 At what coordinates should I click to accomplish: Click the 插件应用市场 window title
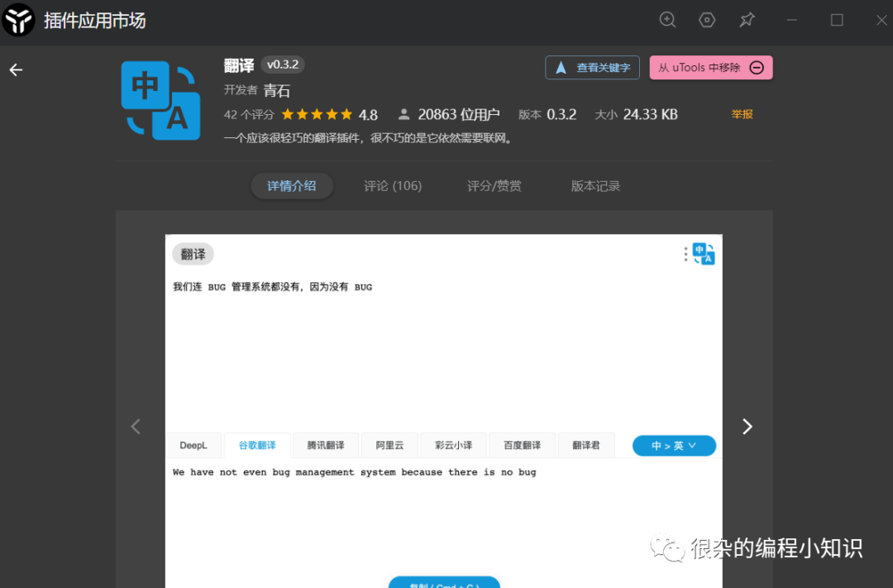pyautogui.click(x=95, y=21)
